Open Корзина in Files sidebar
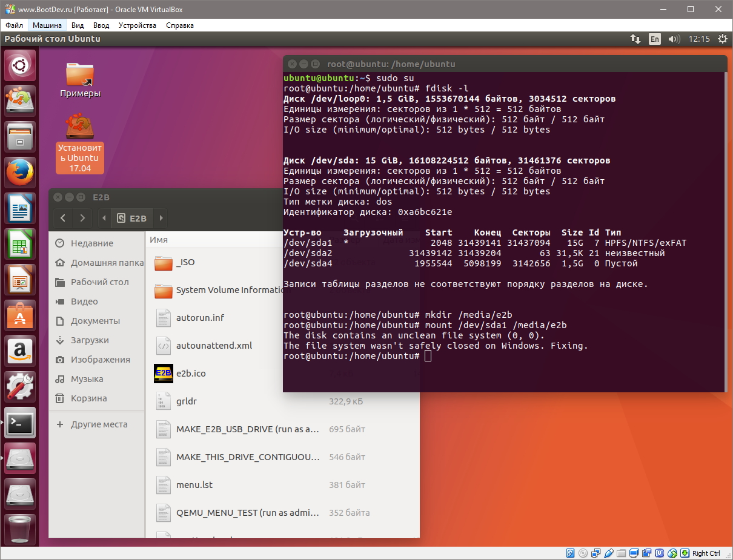 point(97,398)
